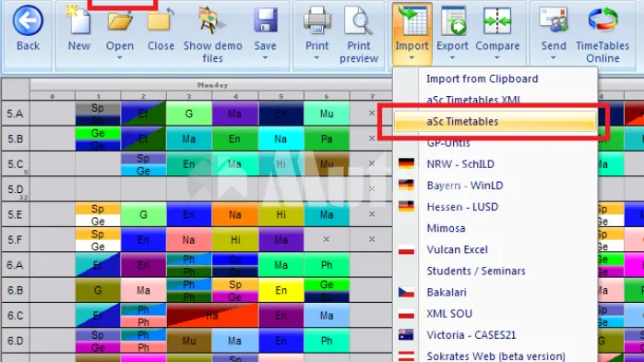
Task: Click 5.B period 6 Pa lesson card
Action: (x=327, y=139)
